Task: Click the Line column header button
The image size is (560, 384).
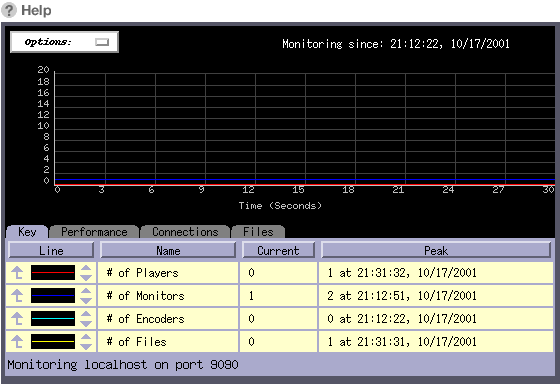Action: tap(51, 250)
